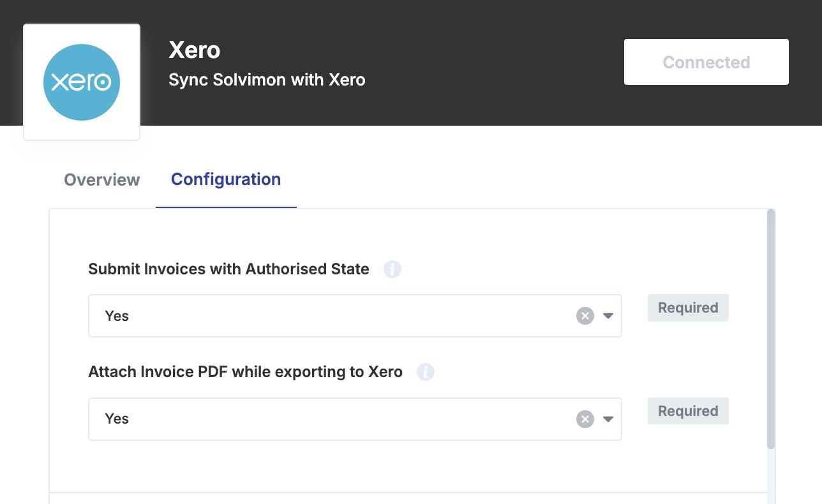Click the Sync Solvimon with Xero subtitle
The height and width of the screenshot is (504, 822).
coord(267,80)
